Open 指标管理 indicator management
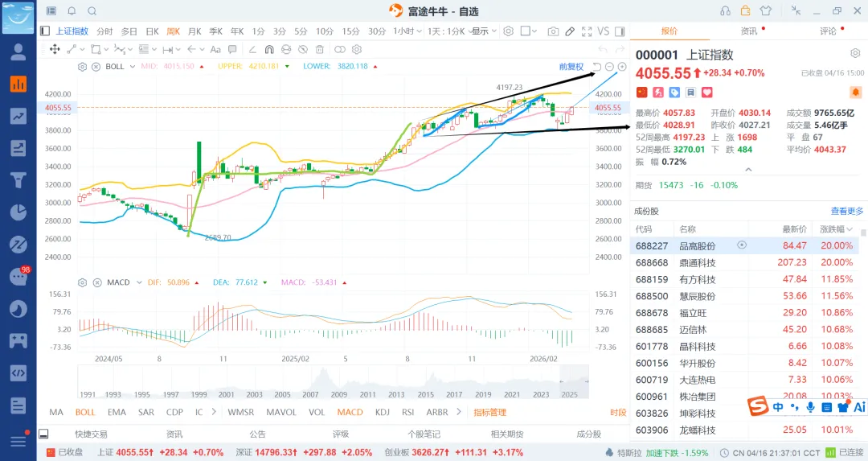Image resolution: width=868 pixels, height=461 pixels. [x=490, y=412]
